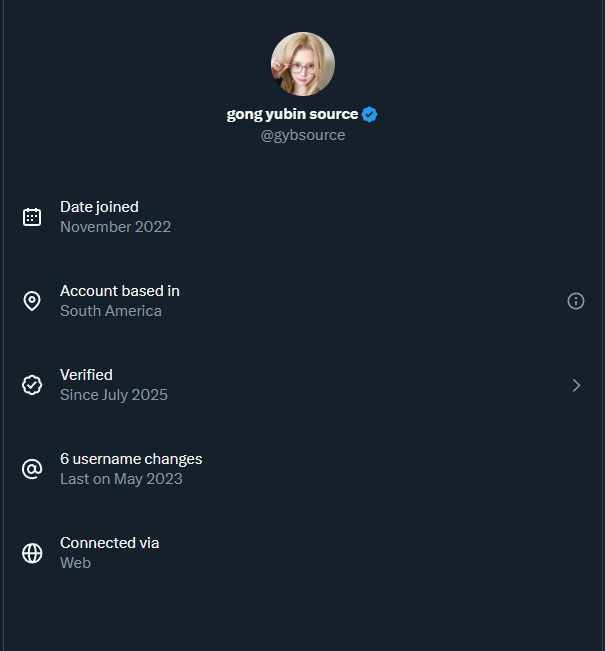Image resolution: width=605 pixels, height=651 pixels.
Task: Click Since July 2025 text
Action: (114, 395)
